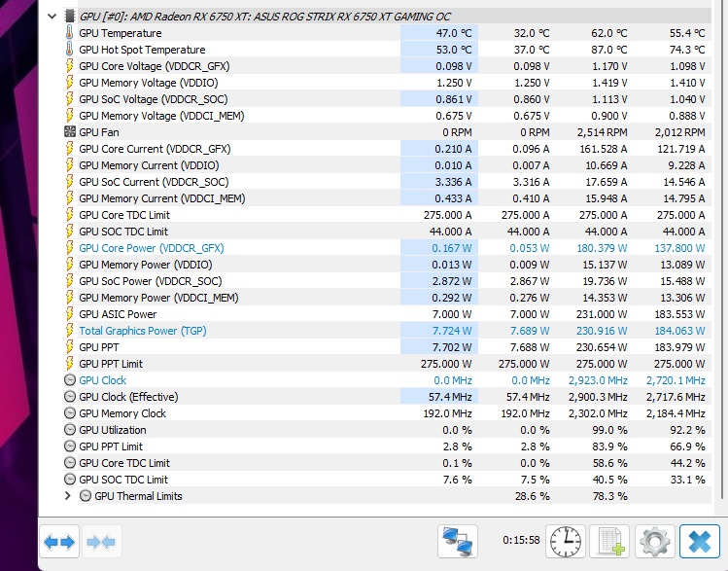The image size is (728, 571).
Task: Select Total Graphics Power (TGP) label
Action: click(x=143, y=331)
